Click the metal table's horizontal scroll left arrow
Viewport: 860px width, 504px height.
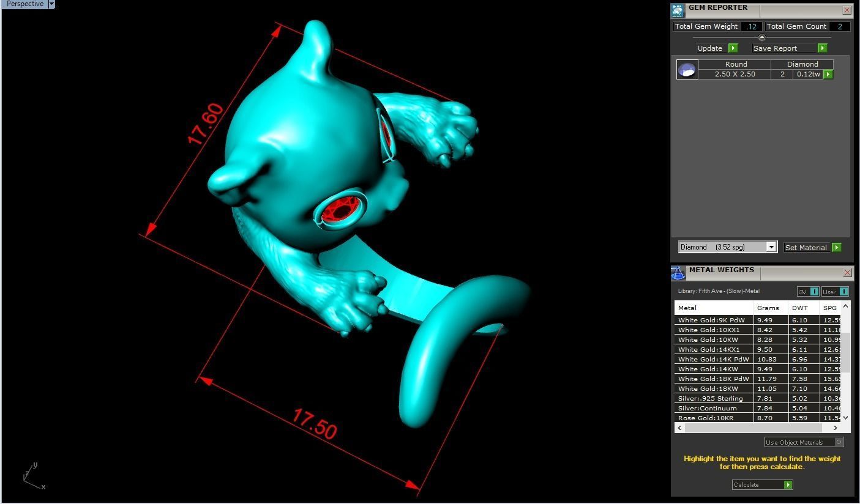click(679, 428)
